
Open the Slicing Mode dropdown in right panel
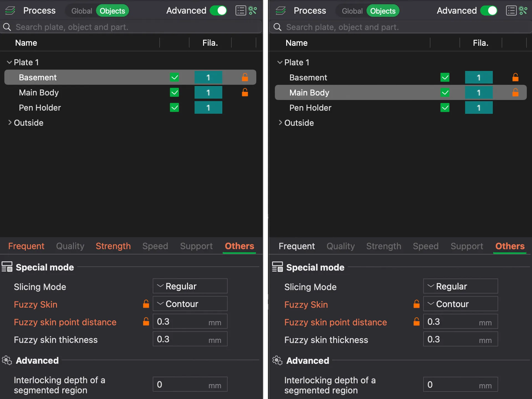(x=461, y=286)
